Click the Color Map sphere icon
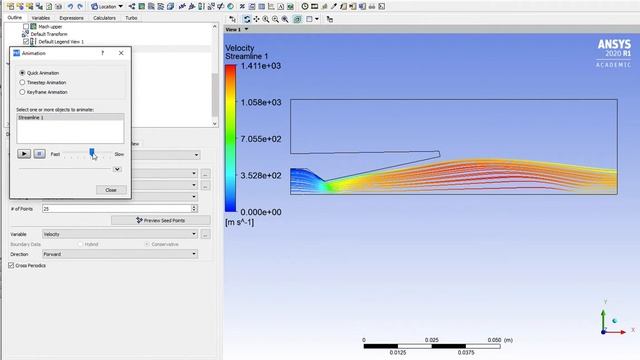This screenshot has height=360, width=640. tap(231, 7)
